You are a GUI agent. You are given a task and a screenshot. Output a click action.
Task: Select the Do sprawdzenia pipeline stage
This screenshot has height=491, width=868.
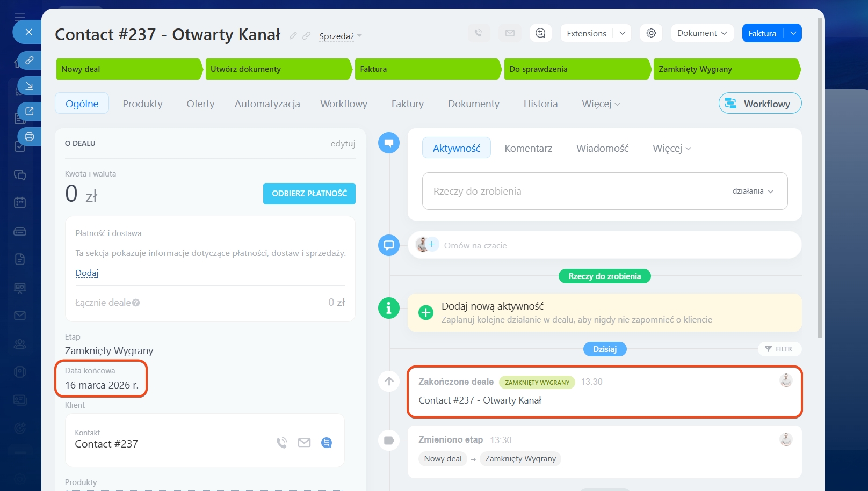pos(576,69)
